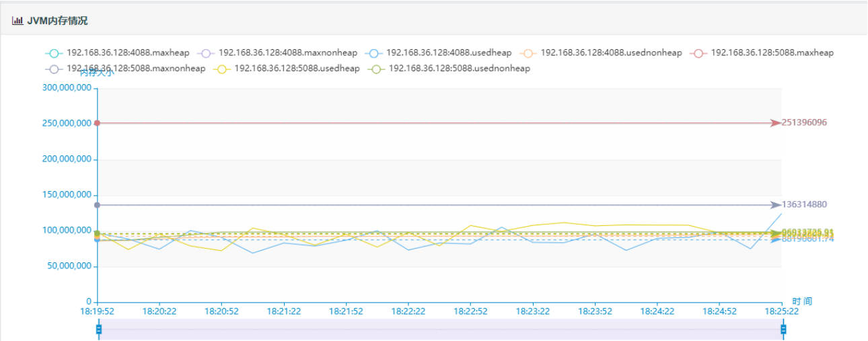Image resolution: width=868 pixels, height=341 pixels.
Task: Click the bar chart icon beside JVM内存情况
Action: (x=17, y=21)
